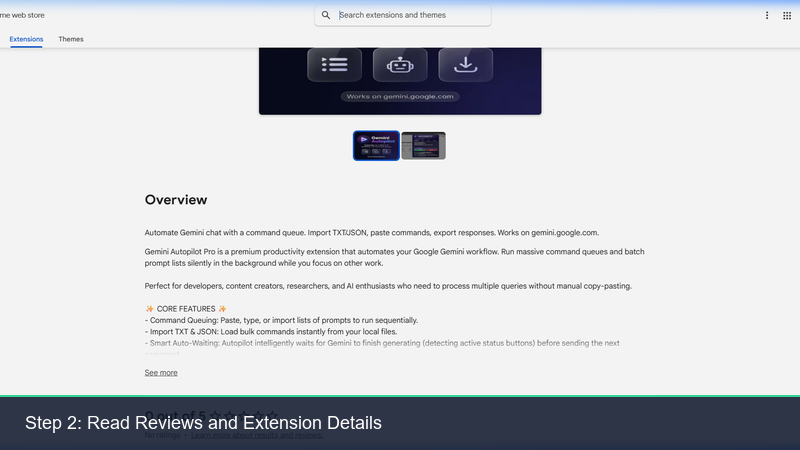Open the Google apps grid

(787, 15)
